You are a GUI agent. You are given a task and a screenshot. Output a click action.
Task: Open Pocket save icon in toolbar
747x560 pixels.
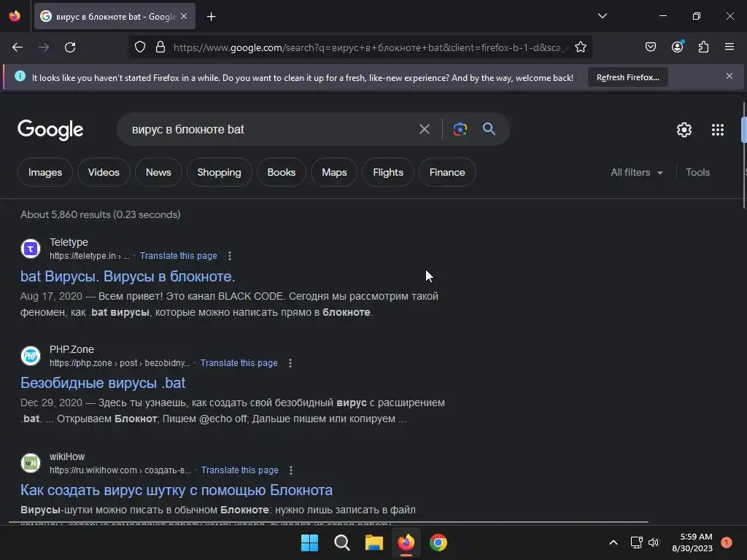(x=650, y=47)
